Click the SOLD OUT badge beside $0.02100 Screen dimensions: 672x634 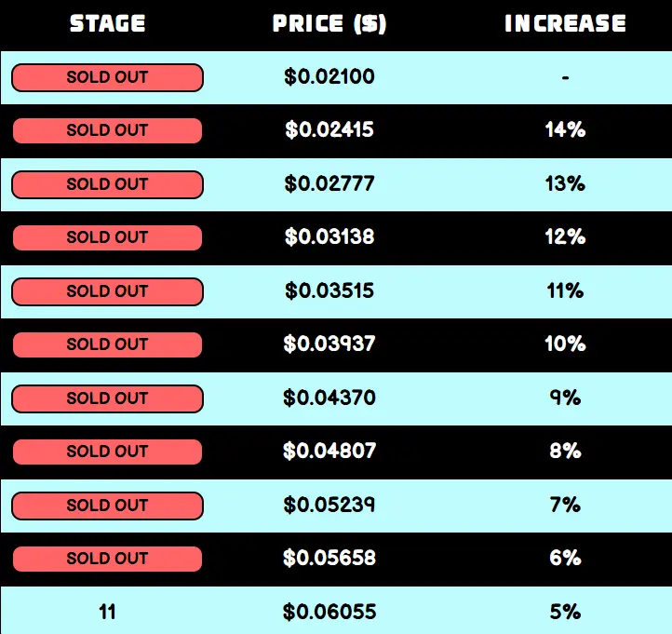coord(107,77)
